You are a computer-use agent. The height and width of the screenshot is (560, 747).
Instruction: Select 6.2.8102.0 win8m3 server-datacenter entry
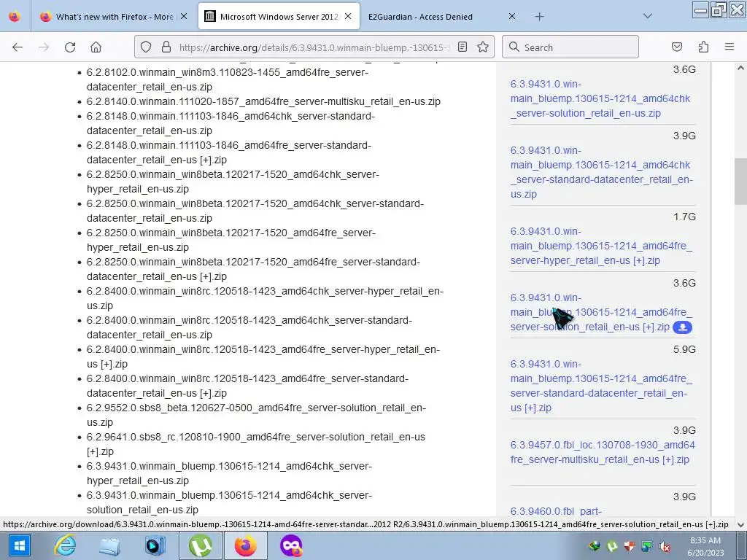click(x=228, y=79)
